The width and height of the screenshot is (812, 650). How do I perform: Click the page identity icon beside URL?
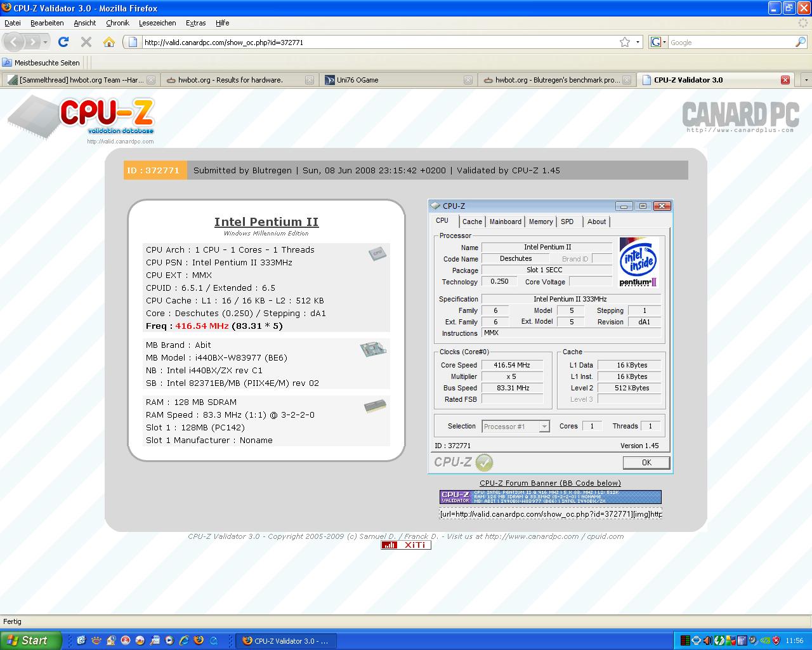[x=133, y=42]
